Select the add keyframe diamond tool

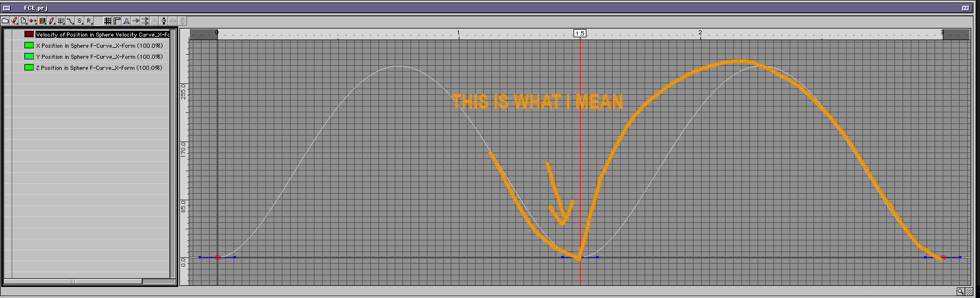pyautogui.click(x=33, y=21)
